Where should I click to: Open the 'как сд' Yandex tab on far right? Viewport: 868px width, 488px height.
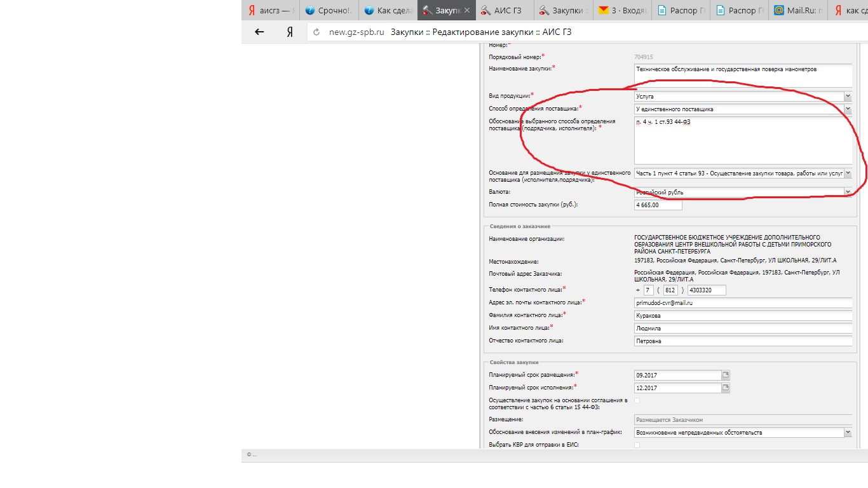point(848,10)
